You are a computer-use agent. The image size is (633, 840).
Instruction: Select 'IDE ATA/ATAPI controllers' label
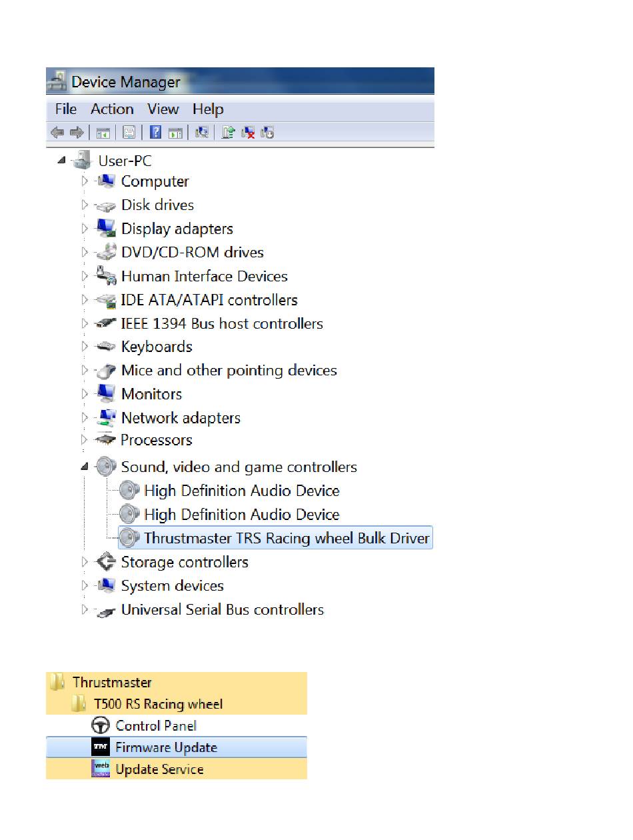coord(209,300)
